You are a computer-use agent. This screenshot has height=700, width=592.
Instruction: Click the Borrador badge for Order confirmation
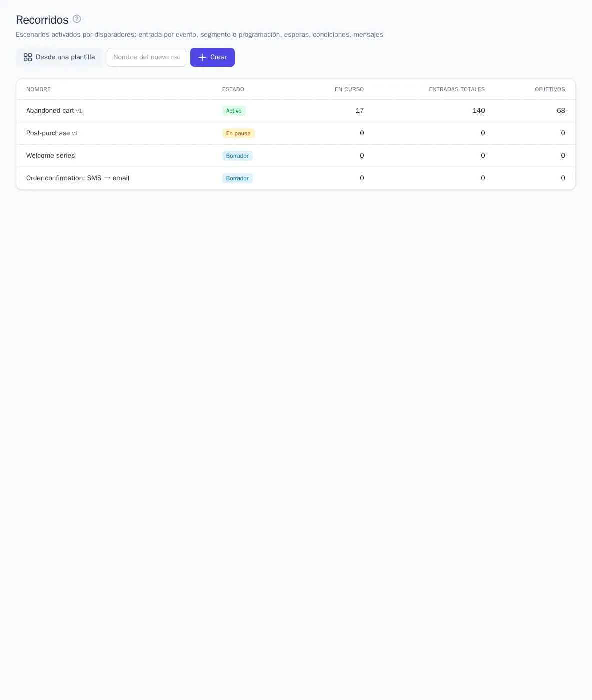click(237, 178)
